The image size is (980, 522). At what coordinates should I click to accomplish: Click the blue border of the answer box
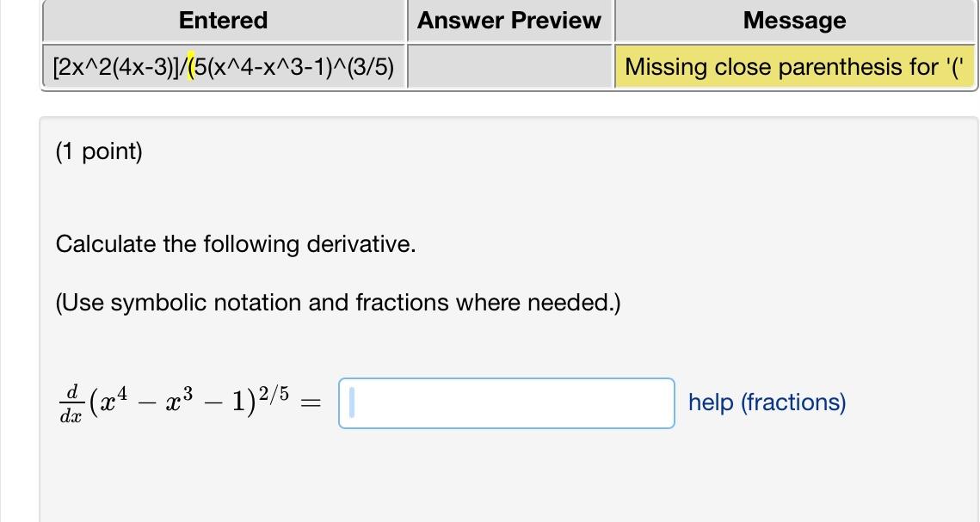click(506, 380)
